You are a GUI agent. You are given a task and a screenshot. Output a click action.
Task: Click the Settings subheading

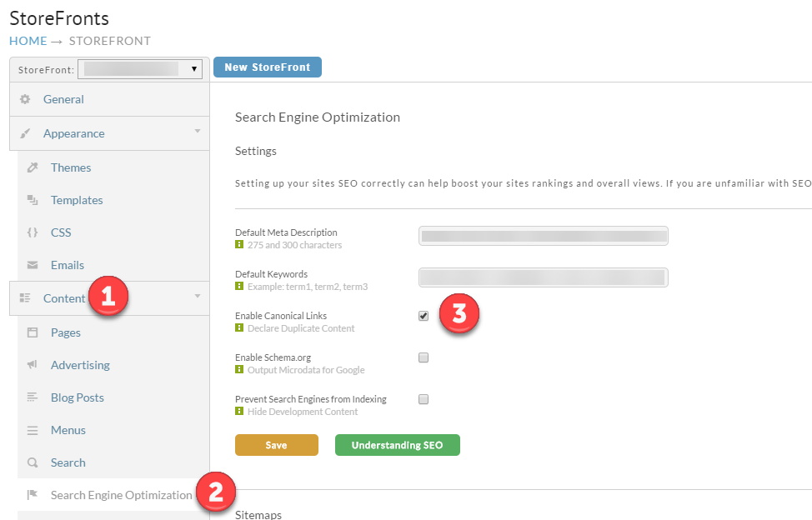[256, 151]
